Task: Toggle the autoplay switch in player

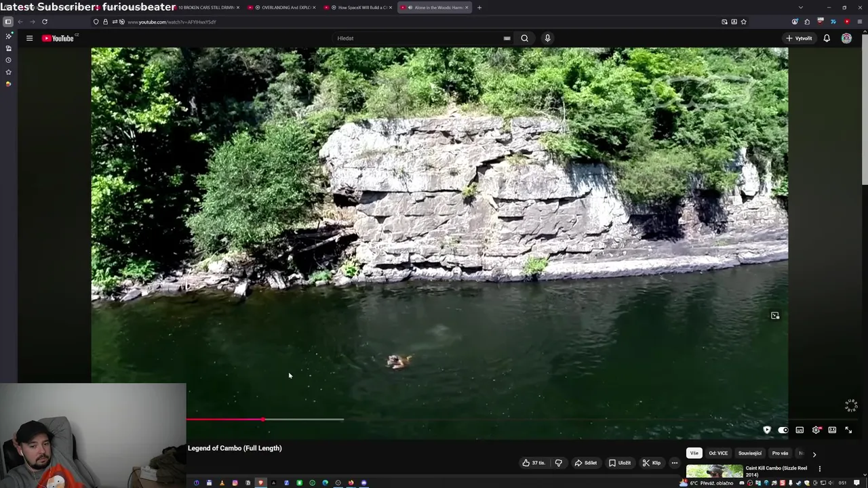Action: pyautogui.click(x=783, y=430)
